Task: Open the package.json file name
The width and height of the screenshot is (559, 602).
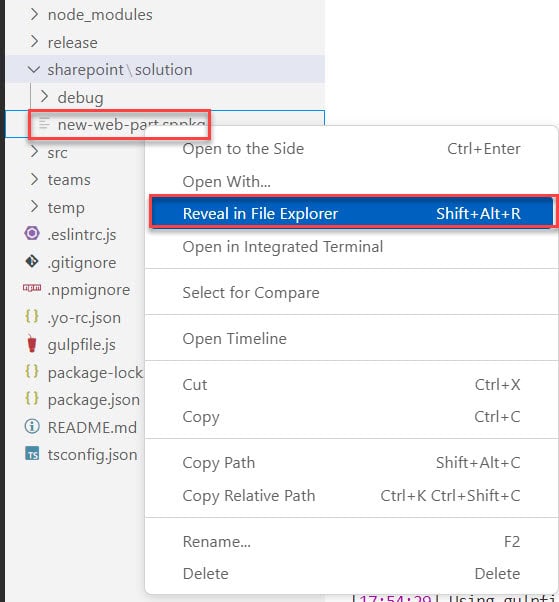Action: [94, 400]
